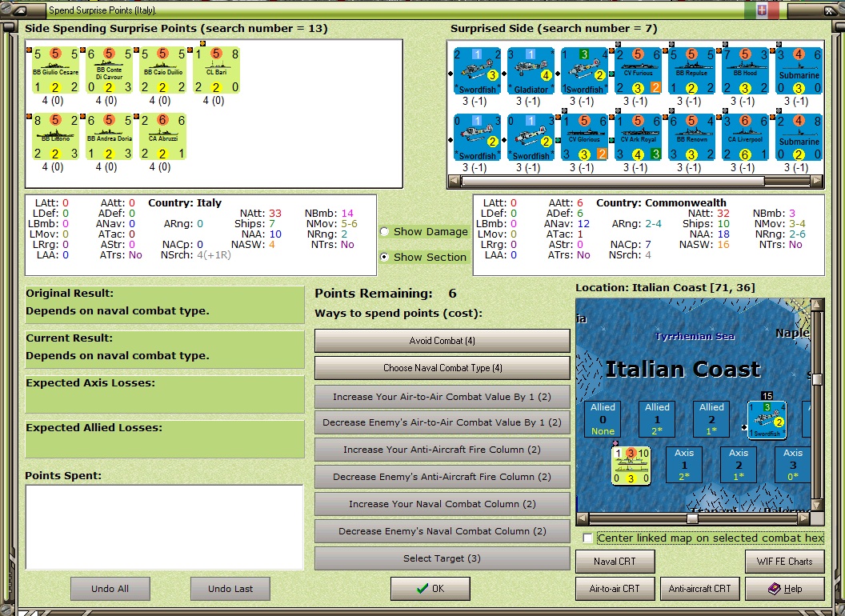Click the Undo Last button

click(230, 589)
